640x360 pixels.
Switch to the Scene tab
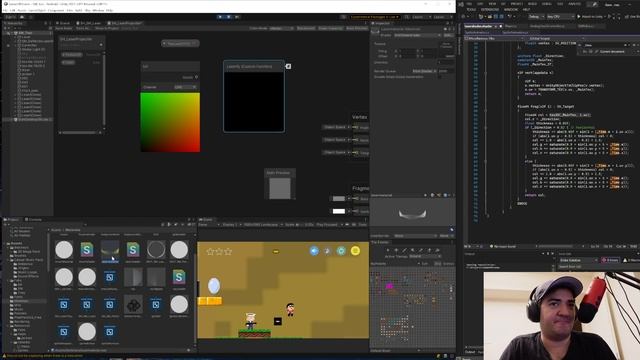click(x=63, y=23)
